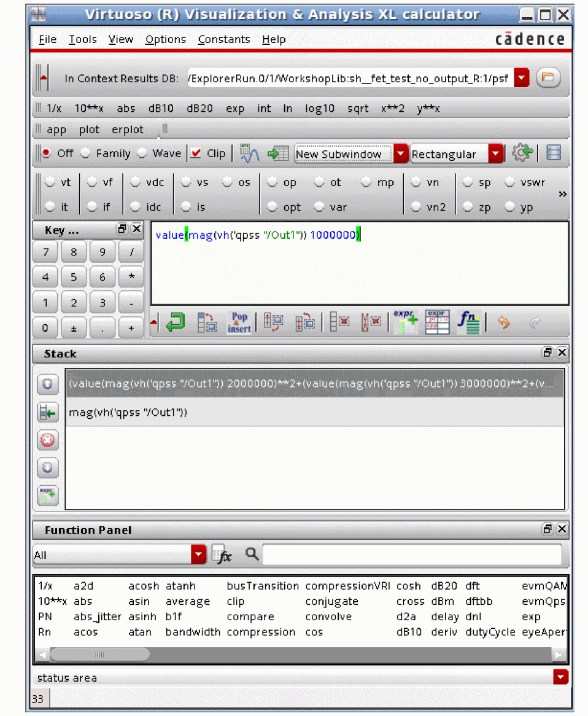The width and height of the screenshot is (588, 716).
Task: Open the File menu
Action: pyautogui.click(x=47, y=39)
